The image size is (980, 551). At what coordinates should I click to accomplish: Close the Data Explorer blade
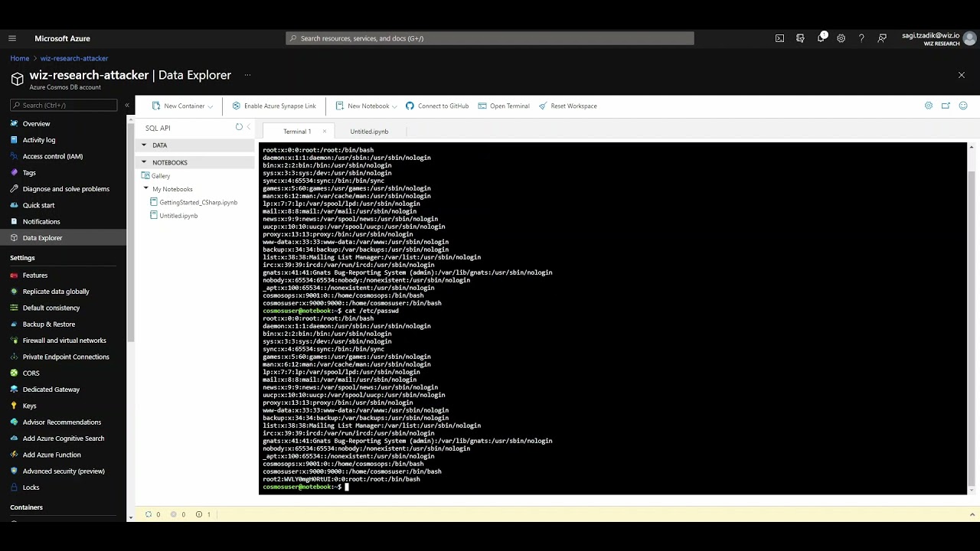962,75
